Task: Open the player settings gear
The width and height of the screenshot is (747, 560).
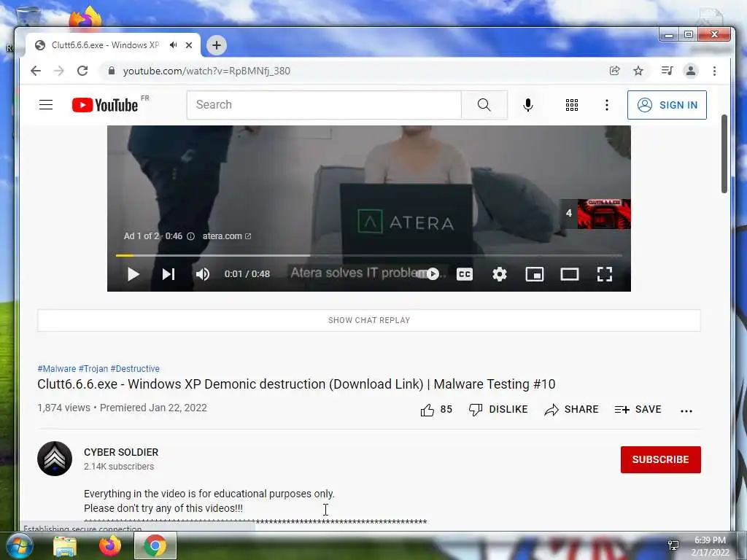Action: (499, 274)
